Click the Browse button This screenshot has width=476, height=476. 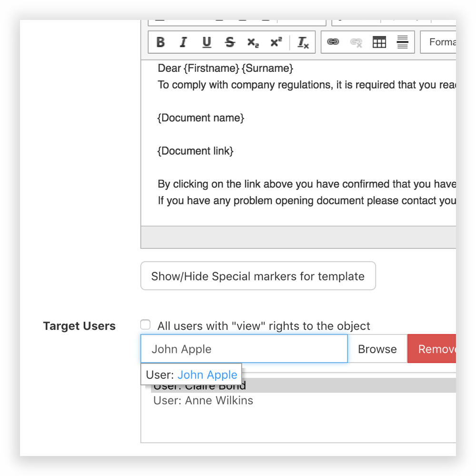pos(377,349)
